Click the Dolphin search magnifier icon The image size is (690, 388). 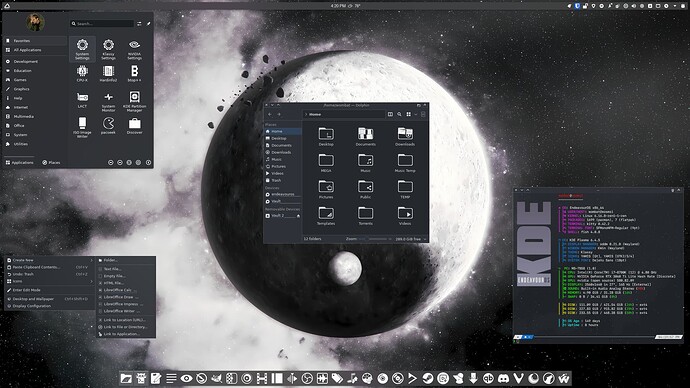tap(399, 114)
